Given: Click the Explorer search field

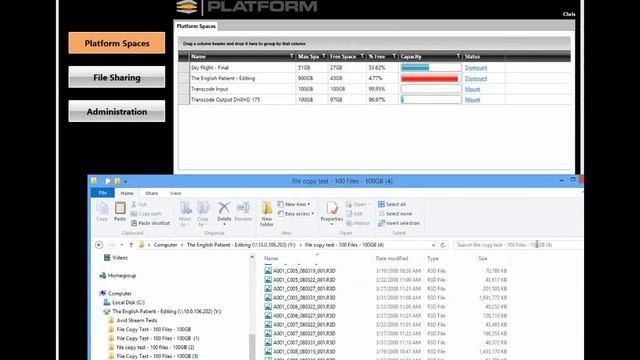Looking at the screenshot, I should [518, 245].
